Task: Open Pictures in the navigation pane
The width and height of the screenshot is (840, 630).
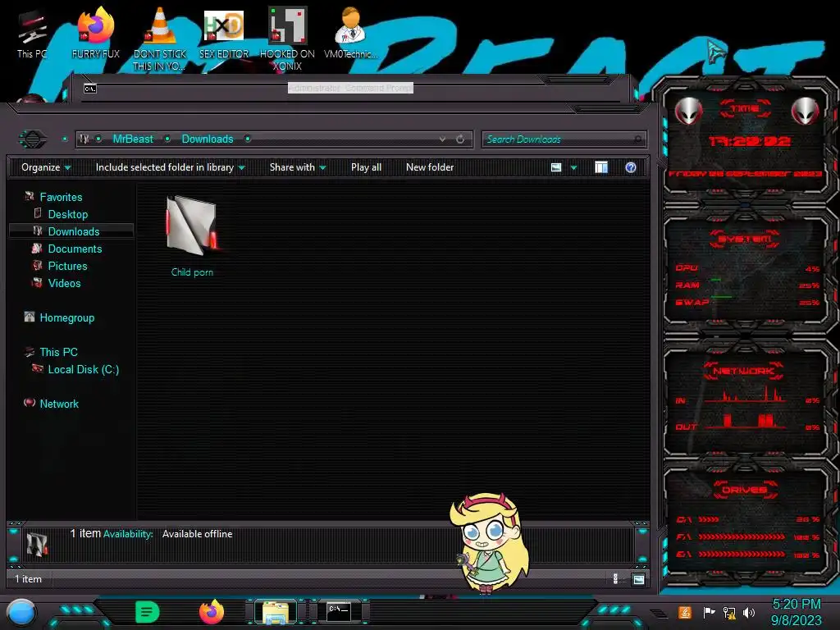Action: pos(67,266)
